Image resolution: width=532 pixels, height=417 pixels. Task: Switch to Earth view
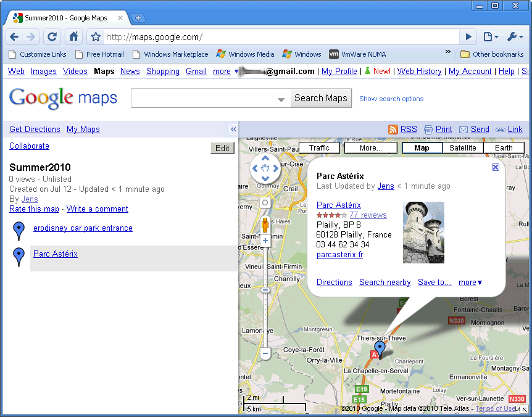[x=504, y=148]
